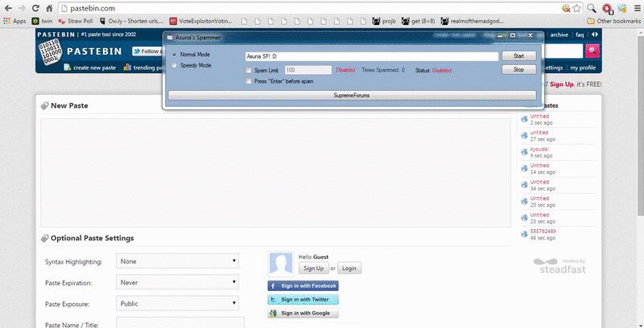Open the Untitled paste from 2 sec ago
Screen dimensions: 644x328
(x=539, y=117)
